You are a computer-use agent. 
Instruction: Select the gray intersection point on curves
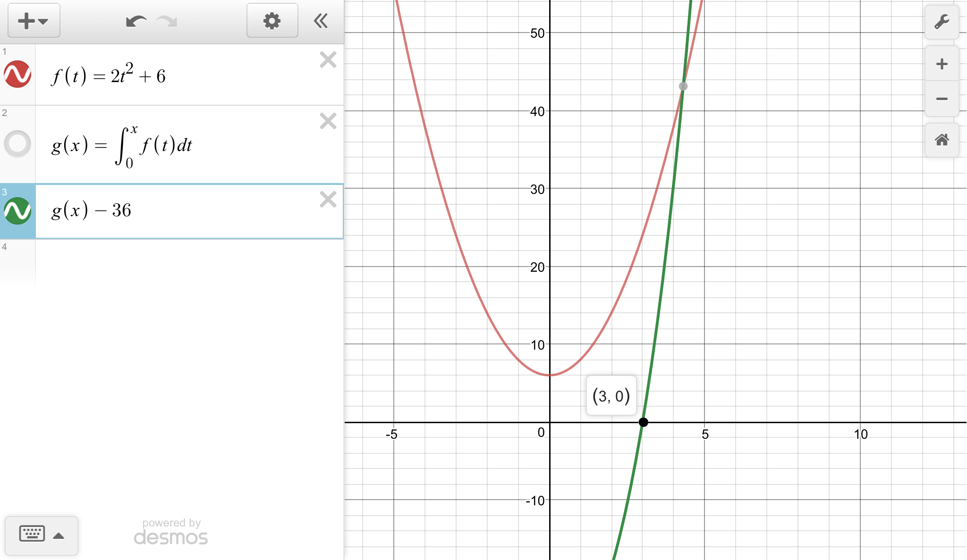(x=683, y=86)
